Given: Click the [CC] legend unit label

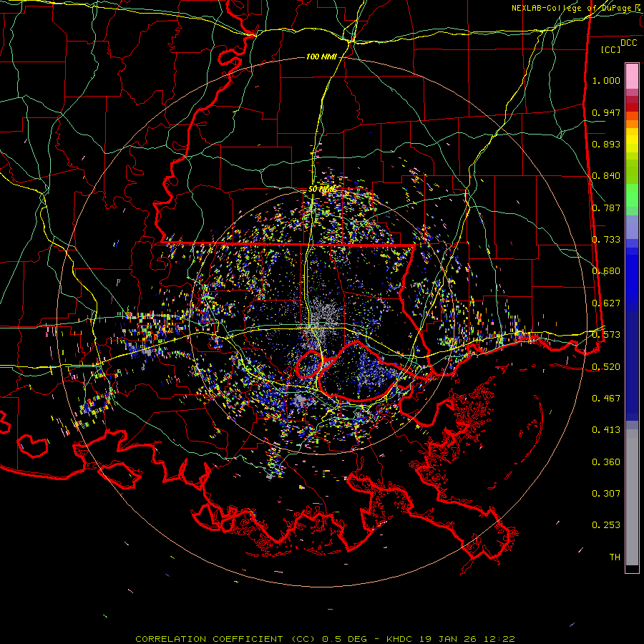Looking at the screenshot, I should tap(611, 49).
